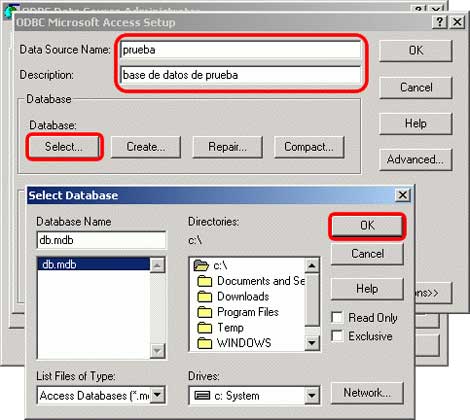Confirm with OK in Select Database dialog

(x=367, y=226)
